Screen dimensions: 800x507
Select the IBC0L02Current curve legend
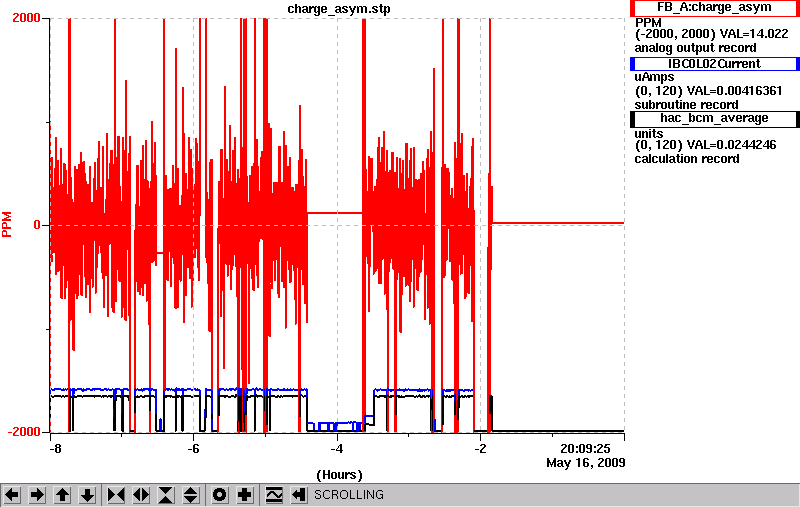(x=714, y=64)
